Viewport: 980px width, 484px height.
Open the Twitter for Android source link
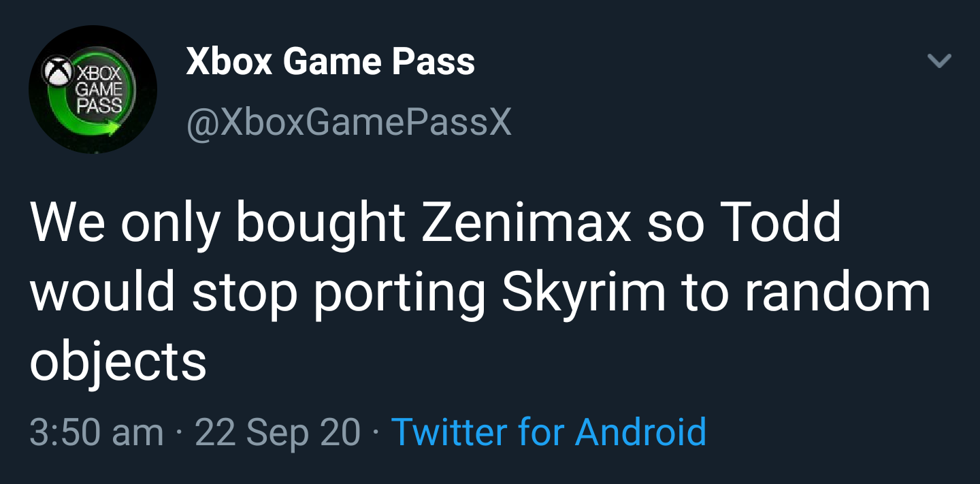[x=549, y=432]
